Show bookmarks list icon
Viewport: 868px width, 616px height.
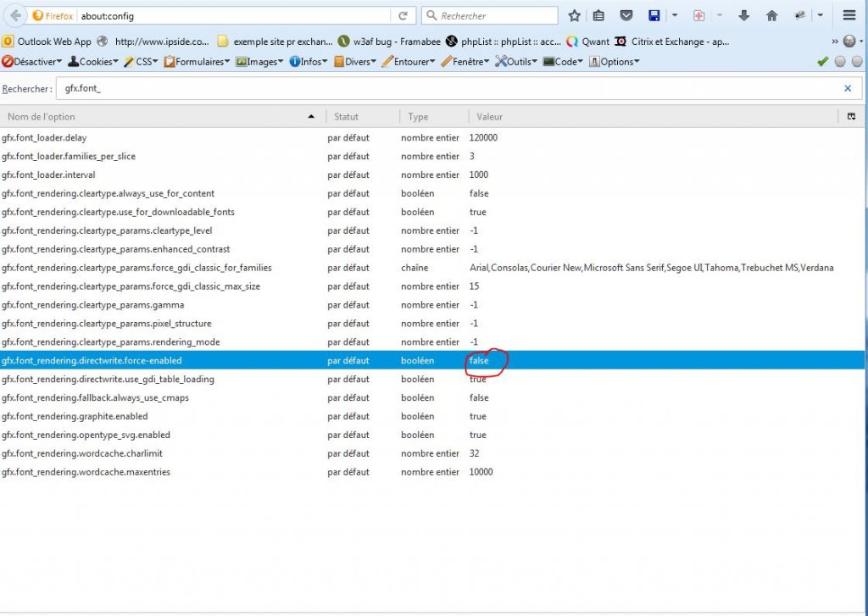pos(599,15)
